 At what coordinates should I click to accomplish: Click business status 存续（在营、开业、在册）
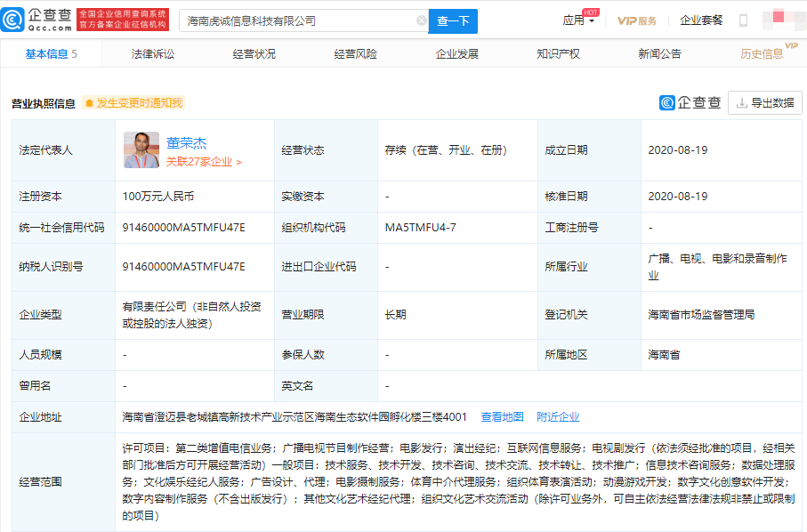446,150
